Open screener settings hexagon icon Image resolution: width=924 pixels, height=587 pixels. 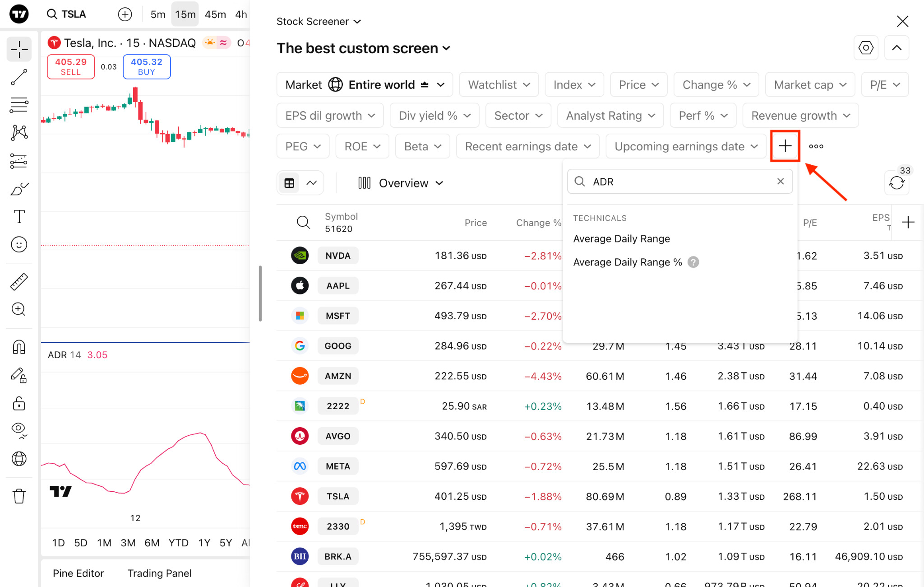865,48
